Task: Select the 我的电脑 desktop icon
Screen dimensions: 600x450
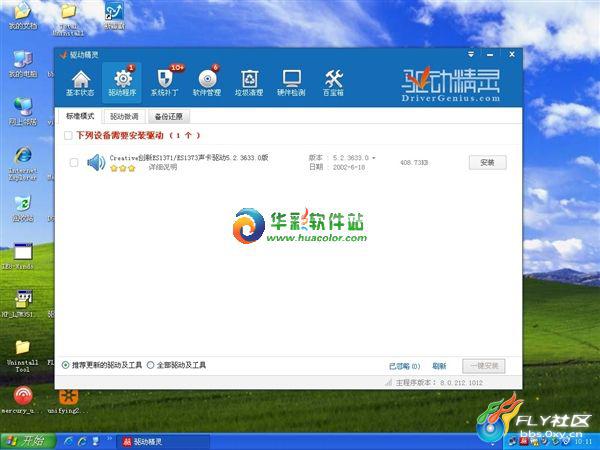Action: coord(23,64)
